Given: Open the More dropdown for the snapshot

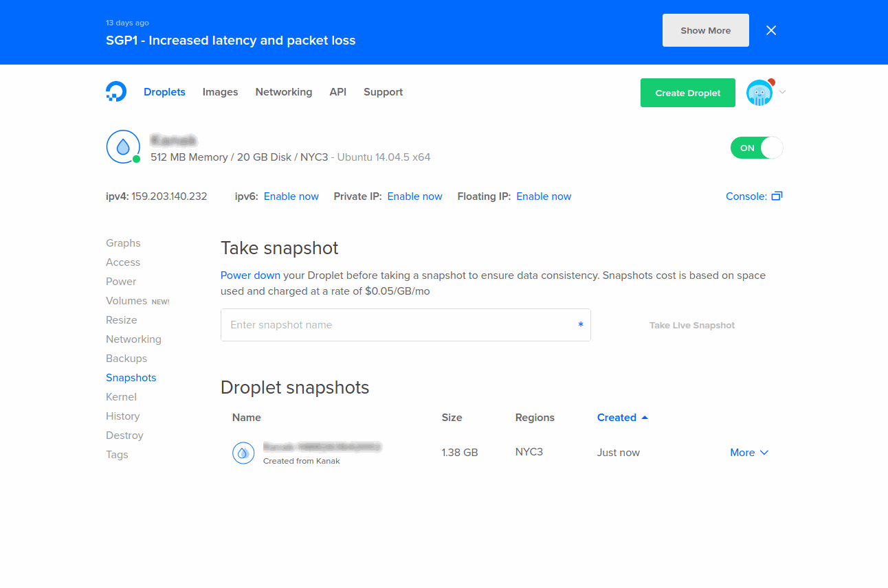Looking at the screenshot, I should [749, 453].
